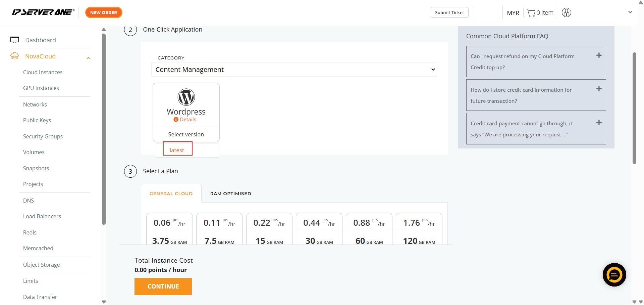This screenshot has width=644, height=305.
Task: Expand the refund on Cloud Platform FAQ
Action: 599,55
